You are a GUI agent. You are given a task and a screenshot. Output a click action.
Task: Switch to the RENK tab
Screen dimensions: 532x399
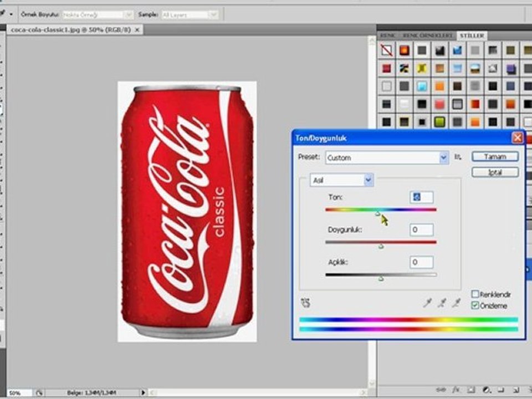pos(388,35)
